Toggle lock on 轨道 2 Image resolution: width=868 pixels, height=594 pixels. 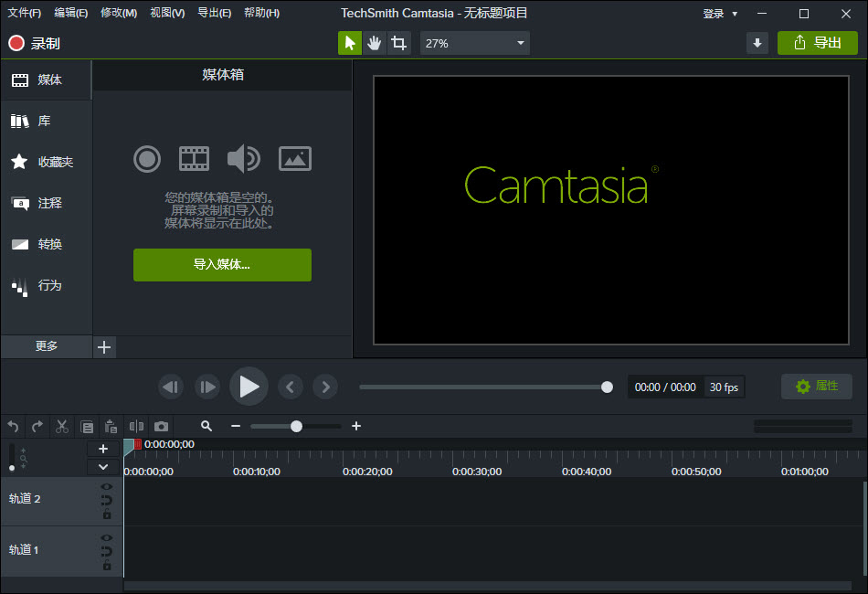[x=107, y=514]
